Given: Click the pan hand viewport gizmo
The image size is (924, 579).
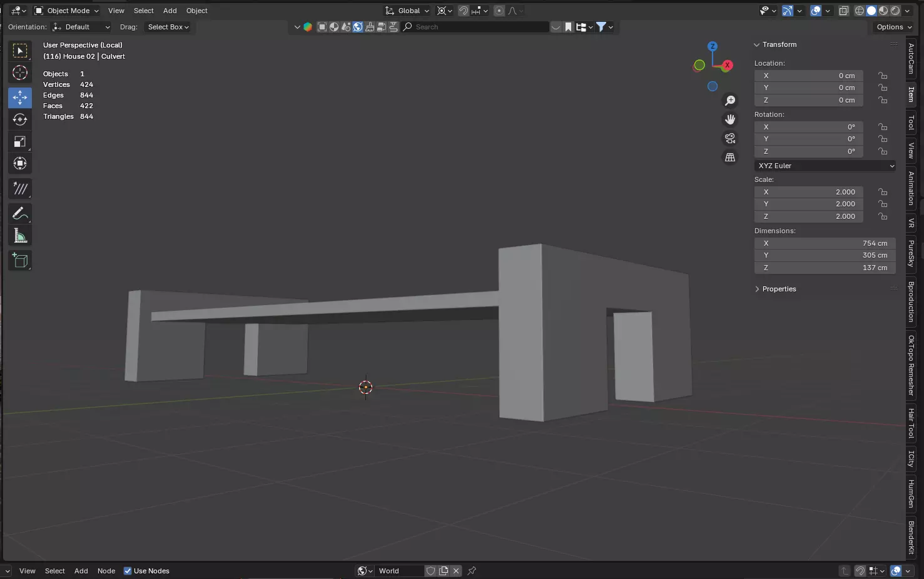Looking at the screenshot, I should [x=730, y=119].
